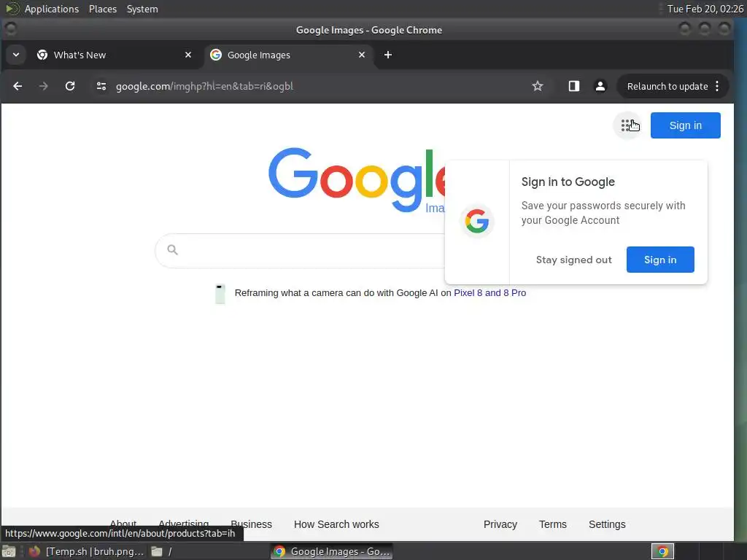Close the What's New tab
The height and width of the screenshot is (560, 747).
pyautogui.click(x=188, y=55)
